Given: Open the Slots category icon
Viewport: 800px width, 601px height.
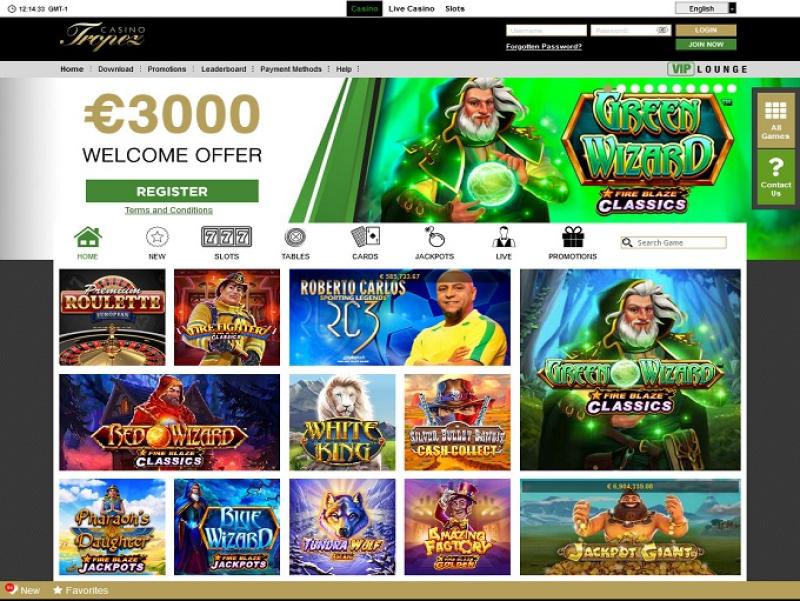Looking at the screenshot, I should pyautogui.click(x=227, y=237).
